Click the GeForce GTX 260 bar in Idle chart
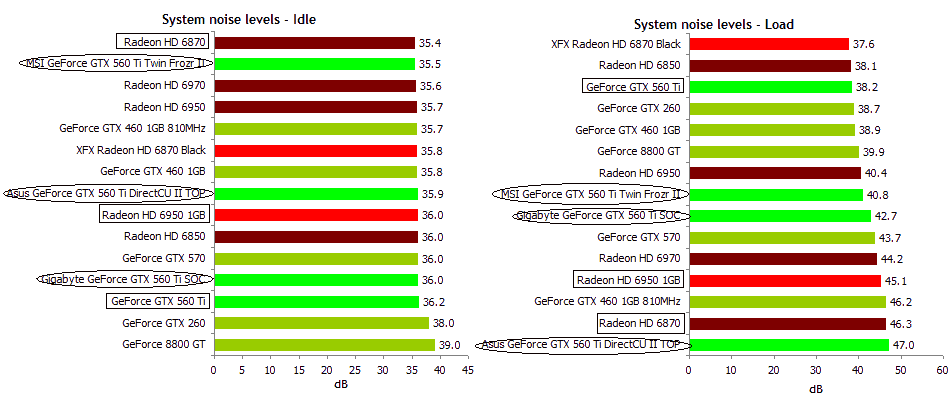The height and width of the screenshot is (404, 950). [x=322, y=323]
